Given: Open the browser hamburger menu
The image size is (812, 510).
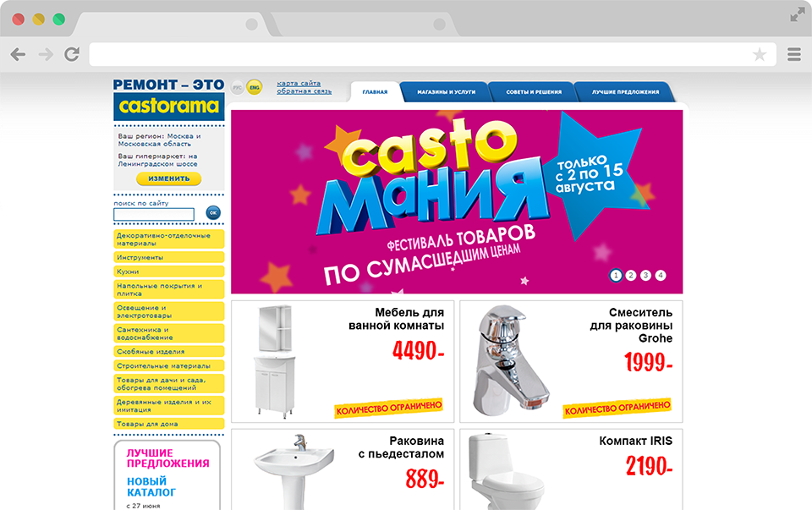Looking at the screenshot, I should click(x=794, y=54).
